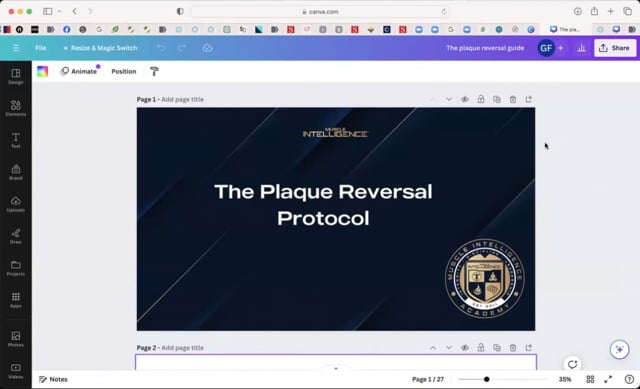This screenshot has width=640, height=389.
Task: Open Safari sidebar dropdown arrow
Action: tap(60, 11)
